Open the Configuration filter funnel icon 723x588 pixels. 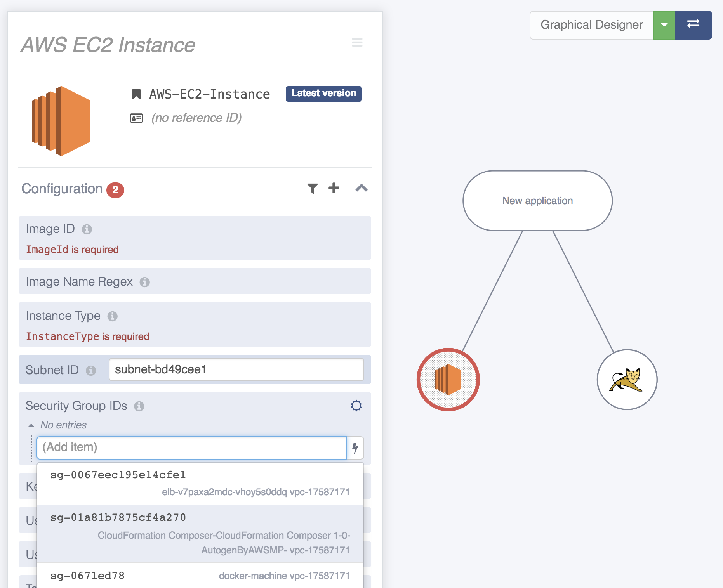313,188
